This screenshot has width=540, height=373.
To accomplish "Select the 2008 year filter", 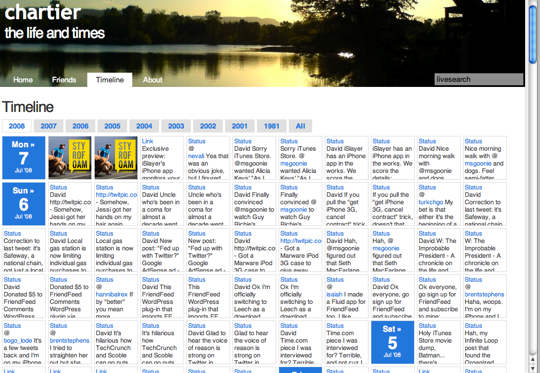I will tap(17, 126).
